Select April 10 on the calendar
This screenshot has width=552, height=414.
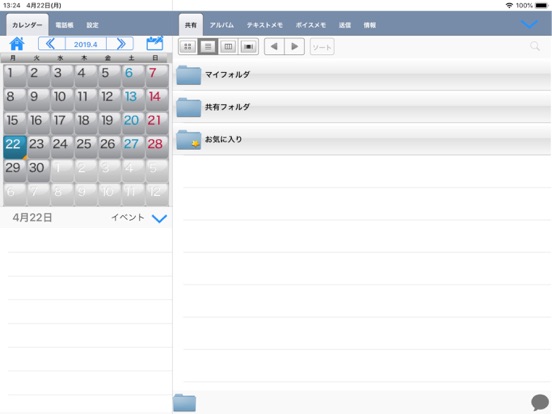pyautogui.click(x=62, y=99)
